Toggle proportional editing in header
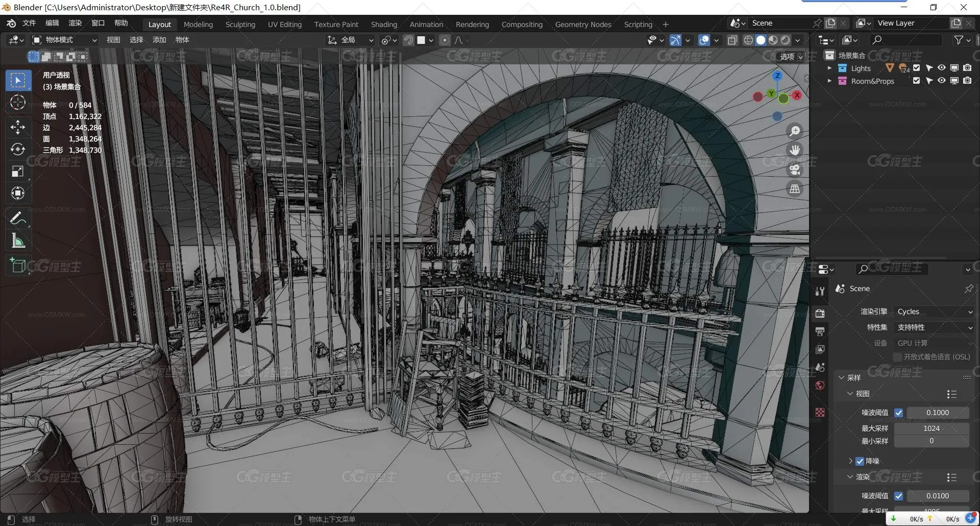The image size is (980, 526). tap(445, 40)
